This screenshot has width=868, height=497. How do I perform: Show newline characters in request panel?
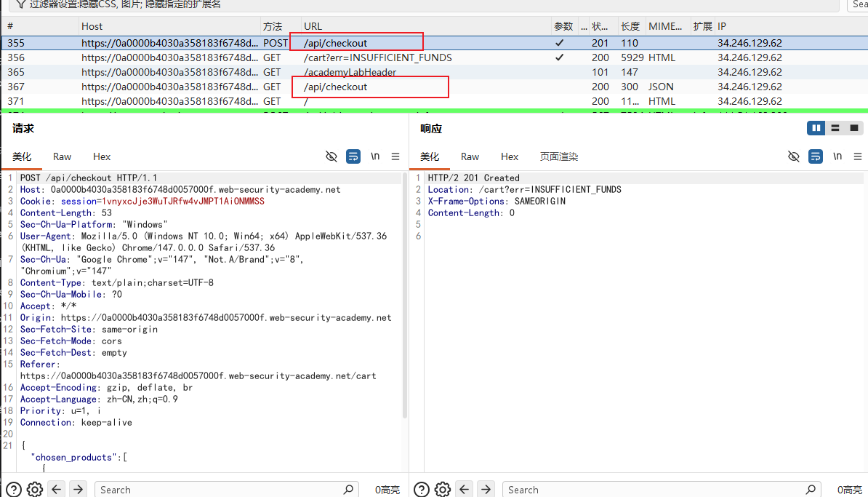375,156
